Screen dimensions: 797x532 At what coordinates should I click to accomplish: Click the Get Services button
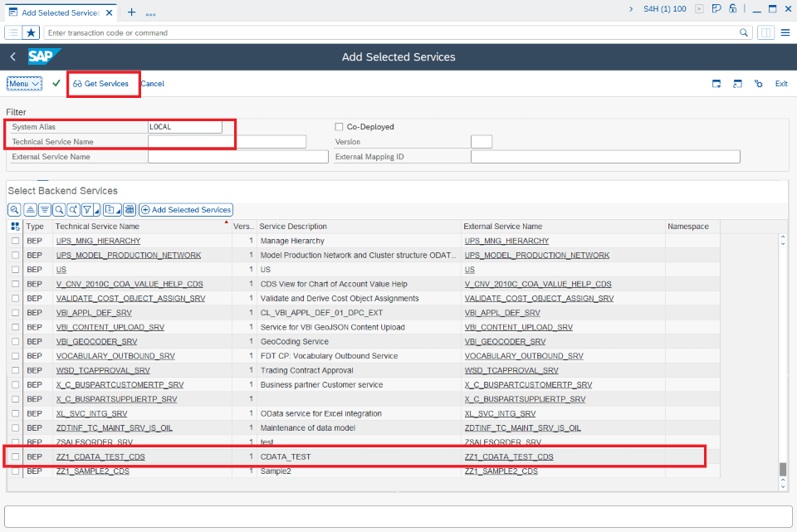[x=103, y=84]
